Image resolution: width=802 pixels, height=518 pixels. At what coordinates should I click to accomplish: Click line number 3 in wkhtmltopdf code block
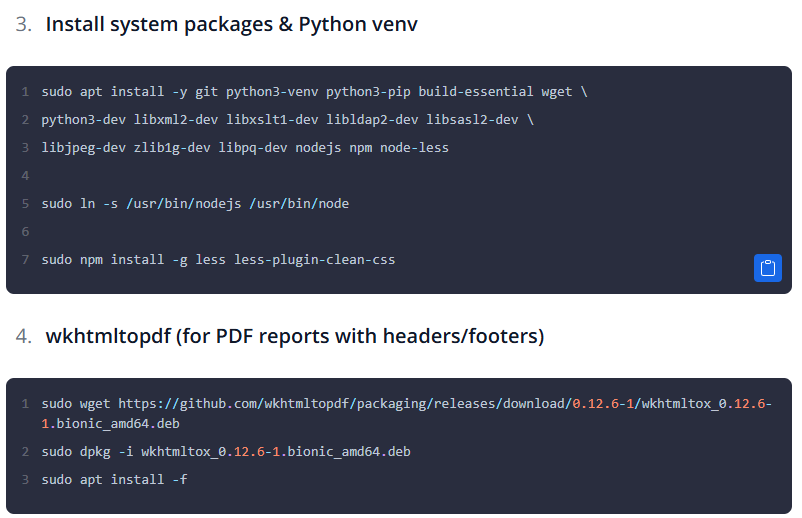pyautogui.click(x=25, y=480)
